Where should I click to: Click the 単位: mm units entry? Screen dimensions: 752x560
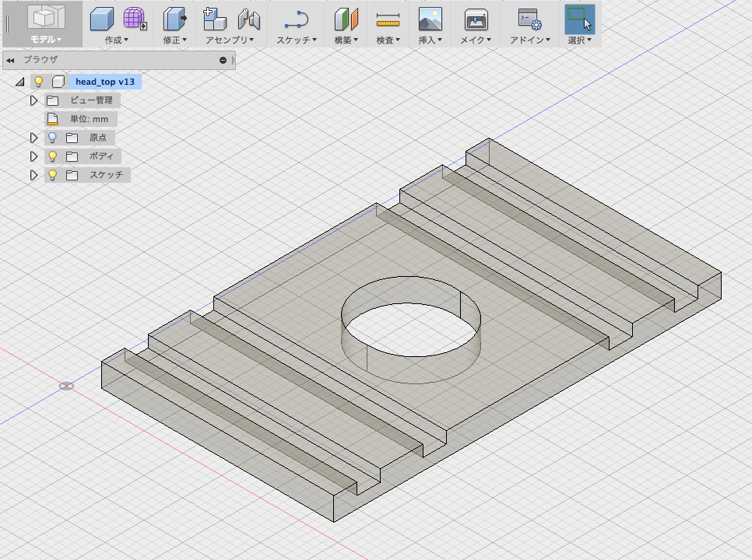90,119
